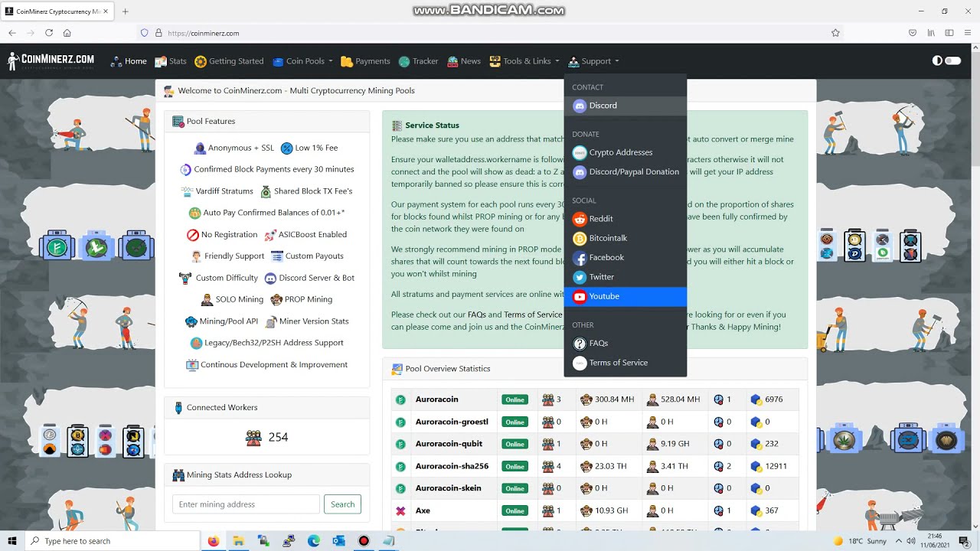980x551 pixels.
Task: Navigate to the Payments page
Action: [x=365, y=61]
